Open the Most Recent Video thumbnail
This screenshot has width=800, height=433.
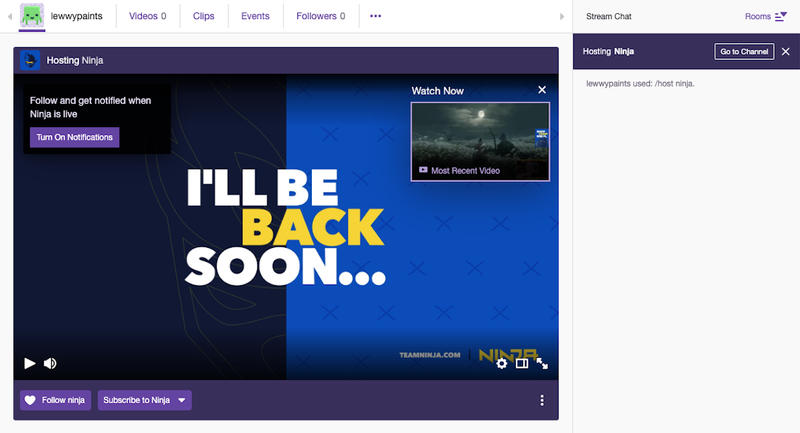tap(480, 141)
